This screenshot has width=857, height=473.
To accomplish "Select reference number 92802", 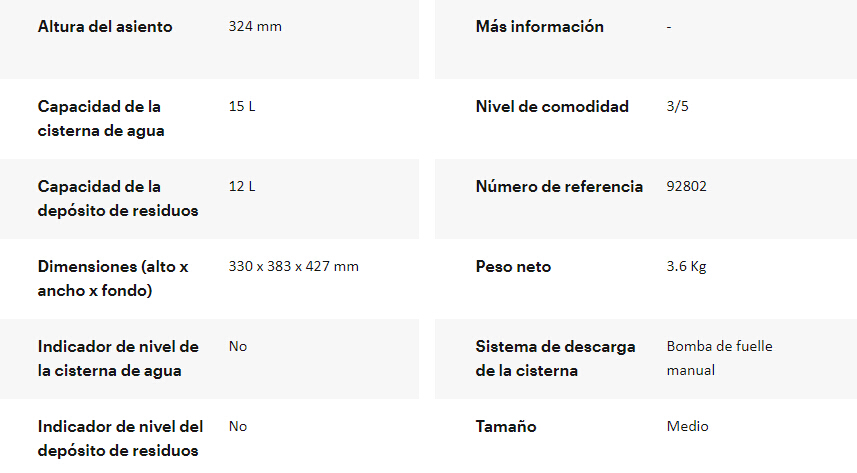I will [x=687, y=187].
